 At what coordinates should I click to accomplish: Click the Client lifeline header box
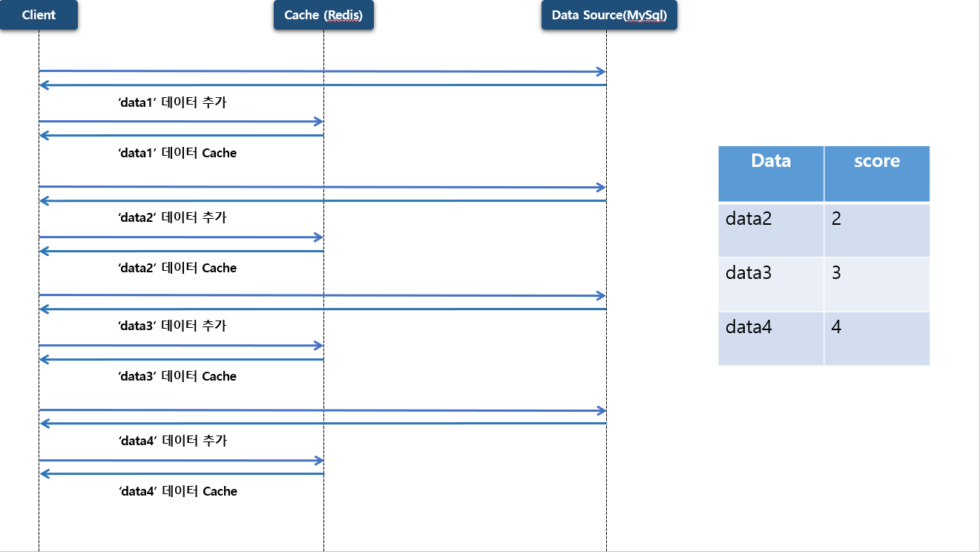click(x=39, y=16)
